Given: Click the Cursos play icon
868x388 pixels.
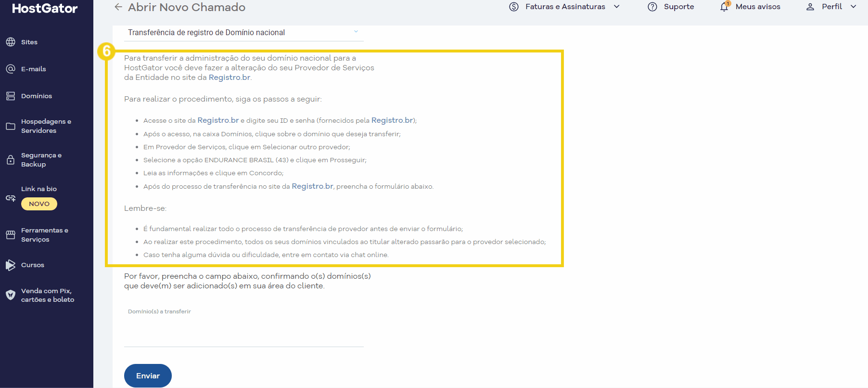Looking at the screenshot, I should tap(11, 265).
